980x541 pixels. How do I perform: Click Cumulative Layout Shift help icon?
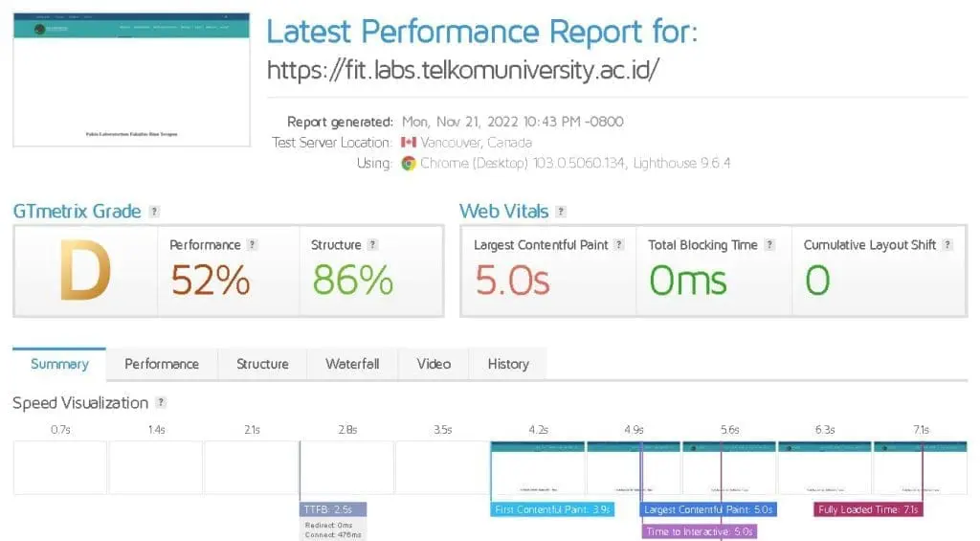pos(947,244)
